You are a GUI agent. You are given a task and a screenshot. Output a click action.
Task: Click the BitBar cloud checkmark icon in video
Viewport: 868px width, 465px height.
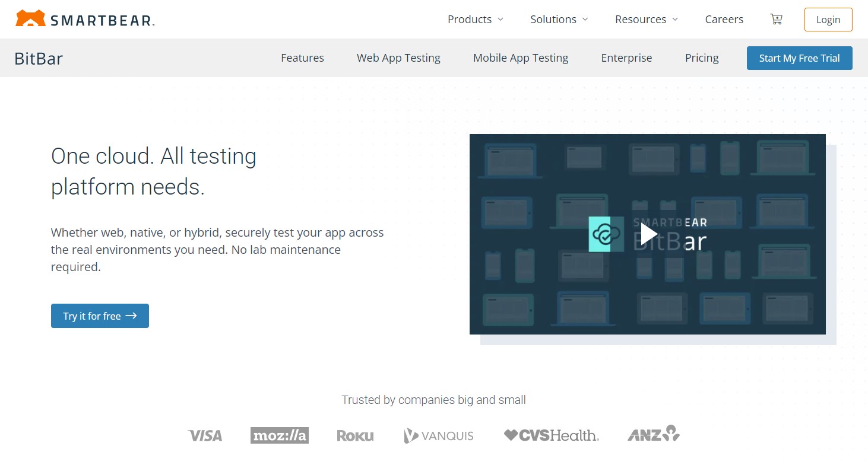click(606, 234)
